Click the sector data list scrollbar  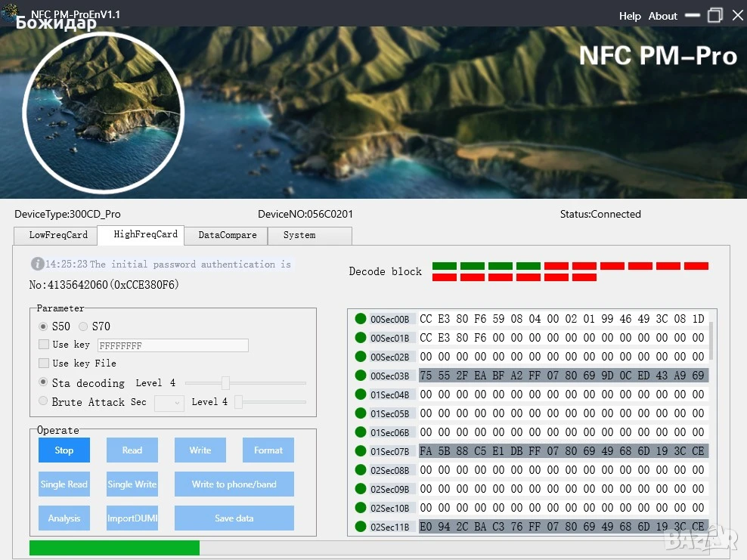(711, 340)
